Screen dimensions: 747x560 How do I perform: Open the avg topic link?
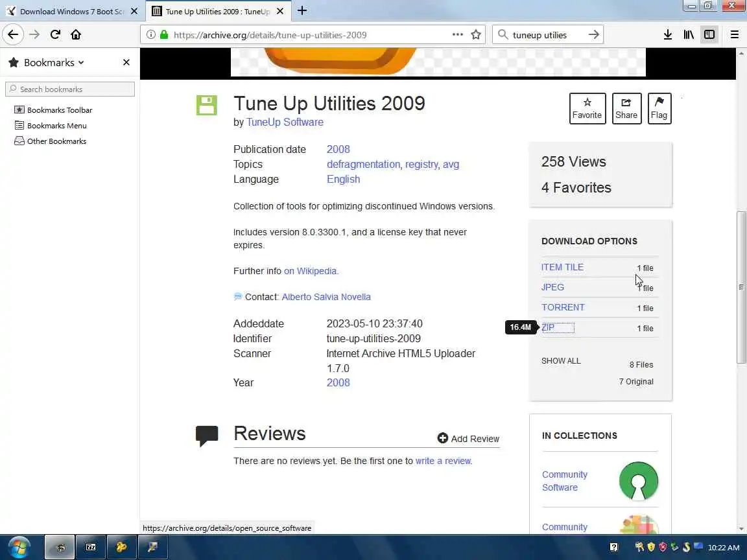point(451,164)
